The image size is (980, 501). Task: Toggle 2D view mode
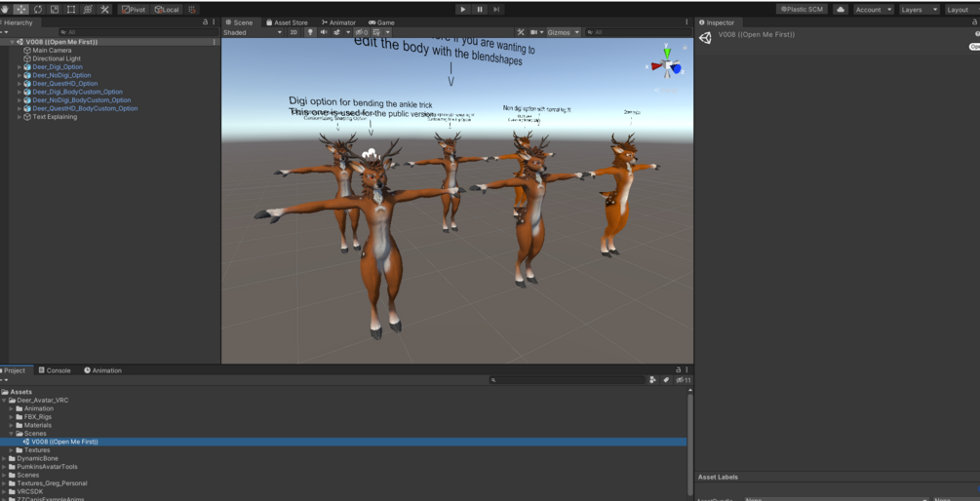click(294, 32)
